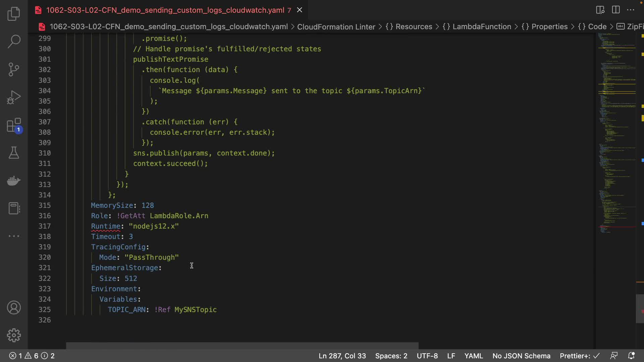Toggle Prettier formatter status item
This screenshot has height=362, width=644.
point(579,356)
